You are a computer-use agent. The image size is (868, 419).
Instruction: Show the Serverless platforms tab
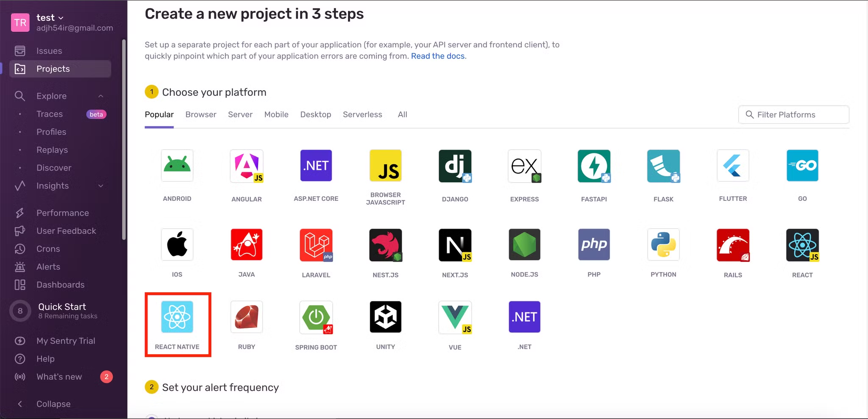[362, 114]
